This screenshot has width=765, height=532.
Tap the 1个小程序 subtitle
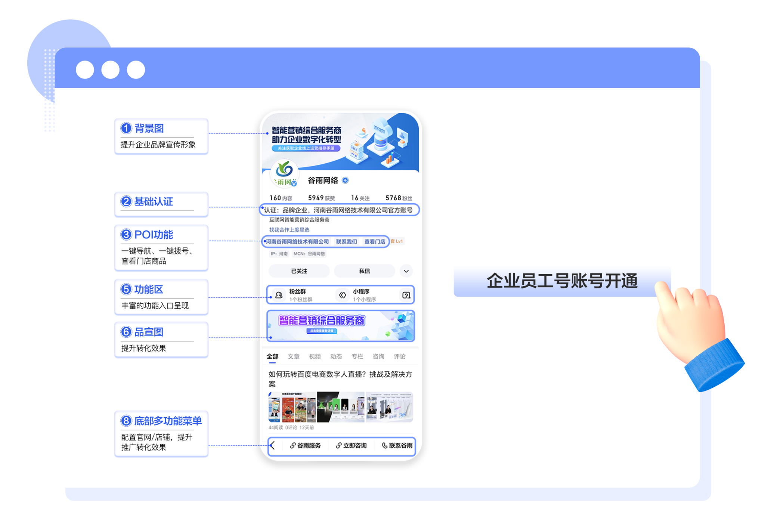pos(365,300)
